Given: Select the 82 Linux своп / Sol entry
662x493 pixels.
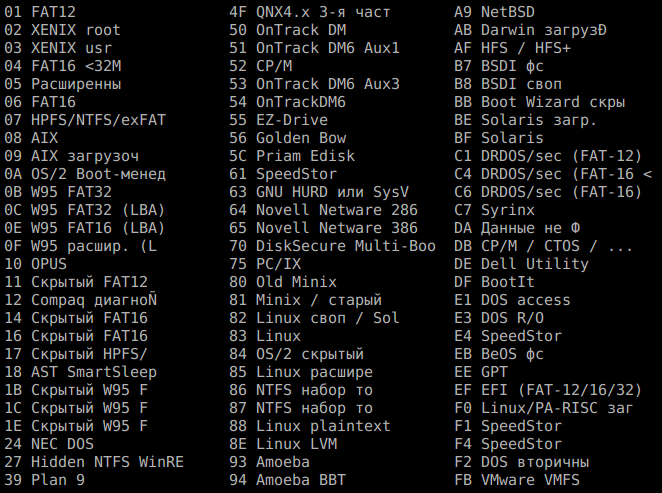Looking at the screenshot, I should click(x=314, y=318).
